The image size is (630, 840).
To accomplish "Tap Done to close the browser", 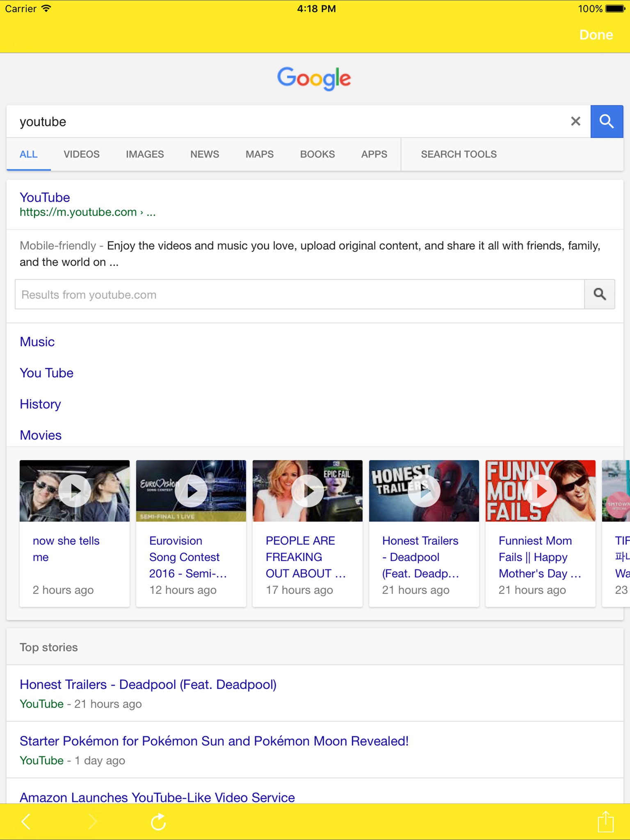I will 596,35.
